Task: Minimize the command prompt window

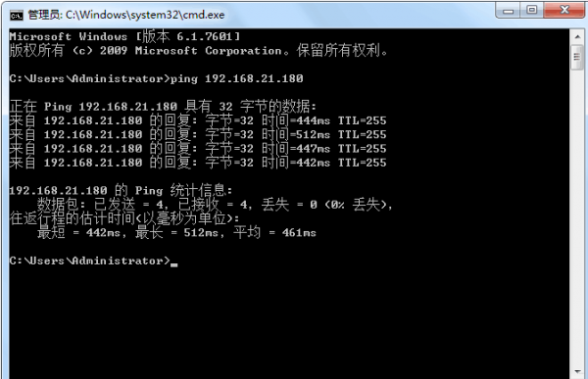Action: point(508,10)
